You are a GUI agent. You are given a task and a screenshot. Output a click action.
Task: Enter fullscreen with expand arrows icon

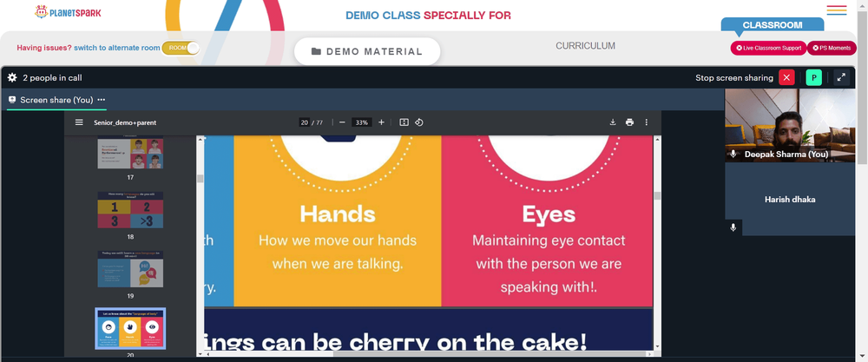click(x=841, y=77)
